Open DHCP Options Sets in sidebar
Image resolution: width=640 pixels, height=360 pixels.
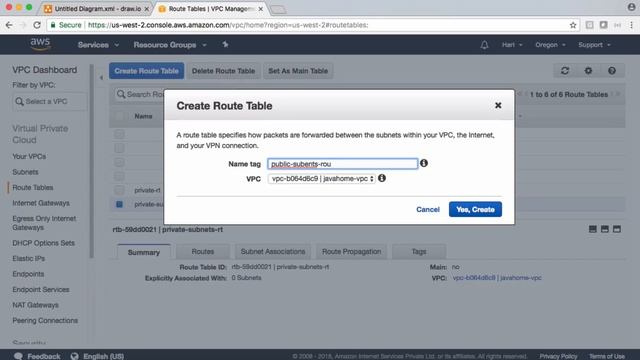pyautogui.click(x=43, y=243)
